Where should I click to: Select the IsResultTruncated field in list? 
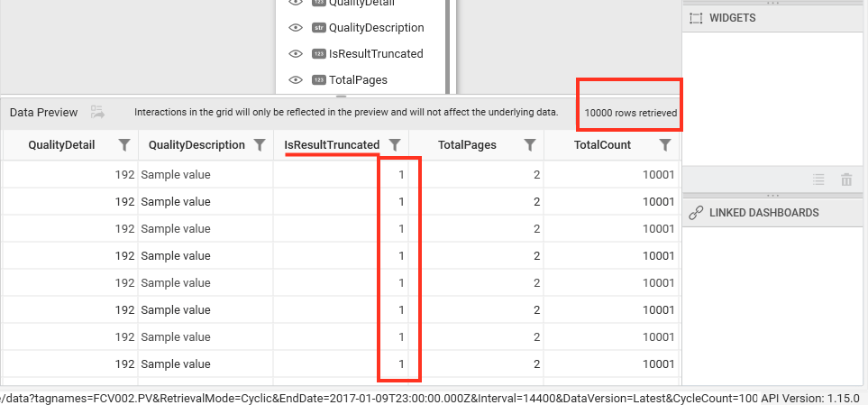(376, 54)
